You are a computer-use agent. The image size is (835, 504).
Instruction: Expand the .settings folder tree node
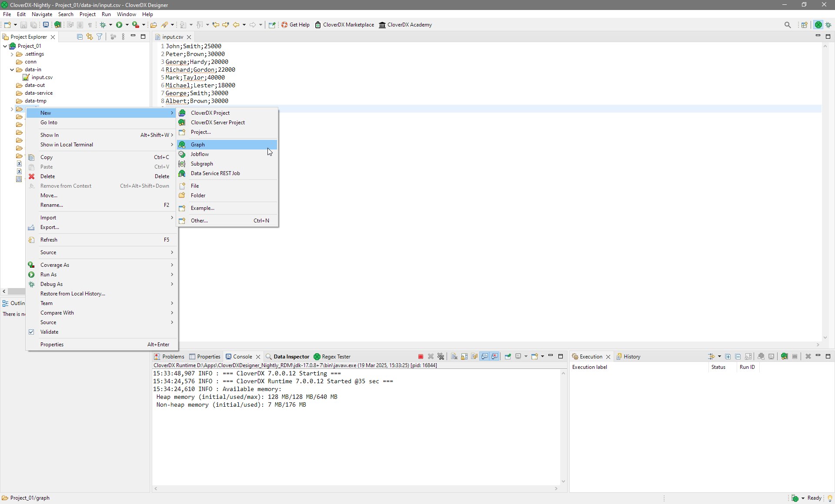click(x=12, y=54)
